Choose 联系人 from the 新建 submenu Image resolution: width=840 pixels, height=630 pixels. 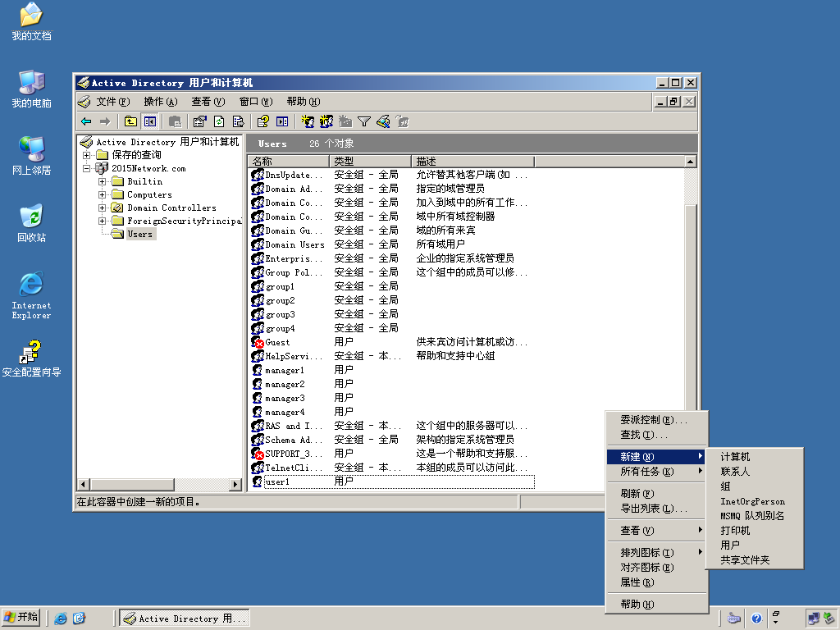[x=755, y=472]
